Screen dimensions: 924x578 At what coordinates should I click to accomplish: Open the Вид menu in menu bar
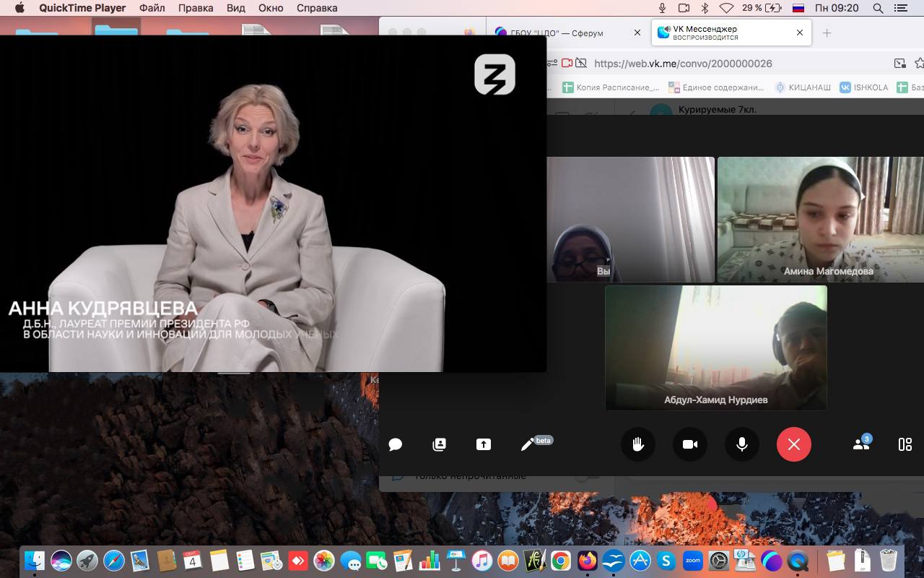(235, 8)
